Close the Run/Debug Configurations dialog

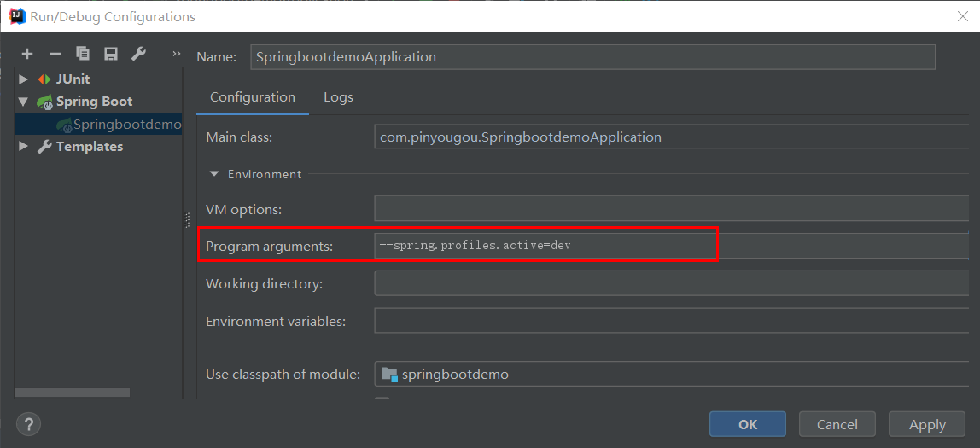tap(962, 16)
